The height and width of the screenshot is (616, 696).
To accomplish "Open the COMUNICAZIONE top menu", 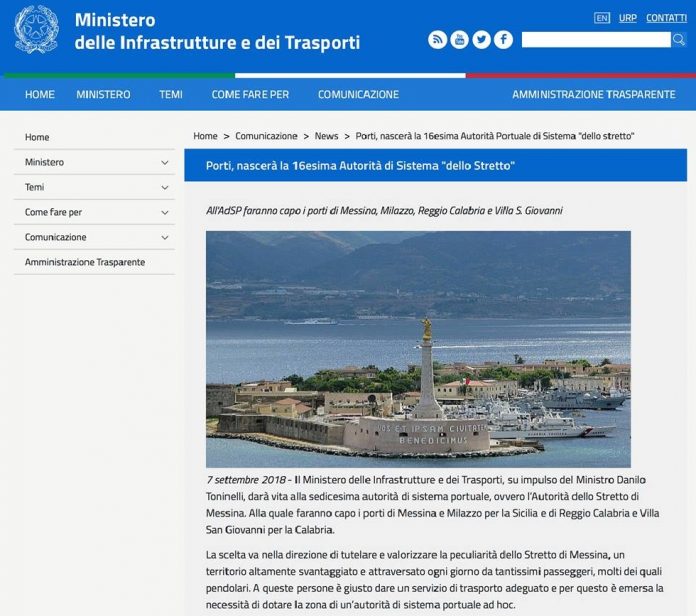I will click(358, 95).
